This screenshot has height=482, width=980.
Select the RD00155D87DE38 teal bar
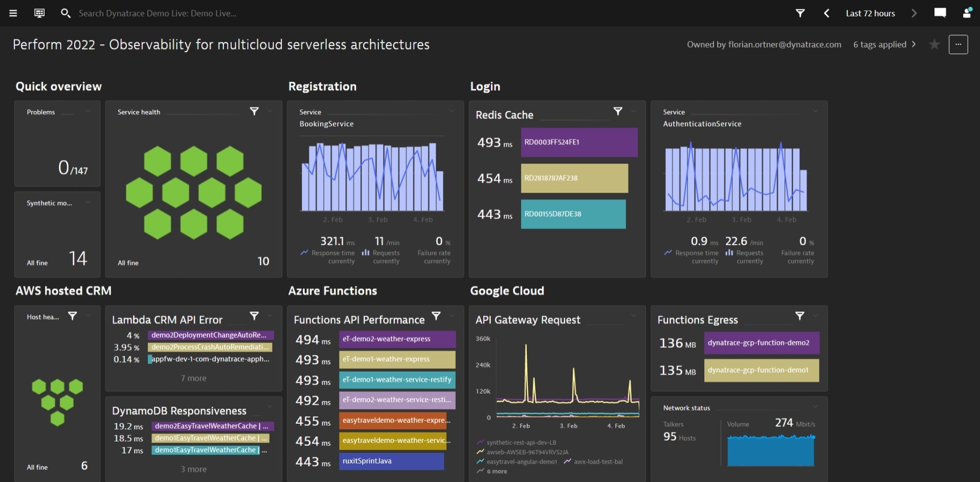[x=573, y=214]
